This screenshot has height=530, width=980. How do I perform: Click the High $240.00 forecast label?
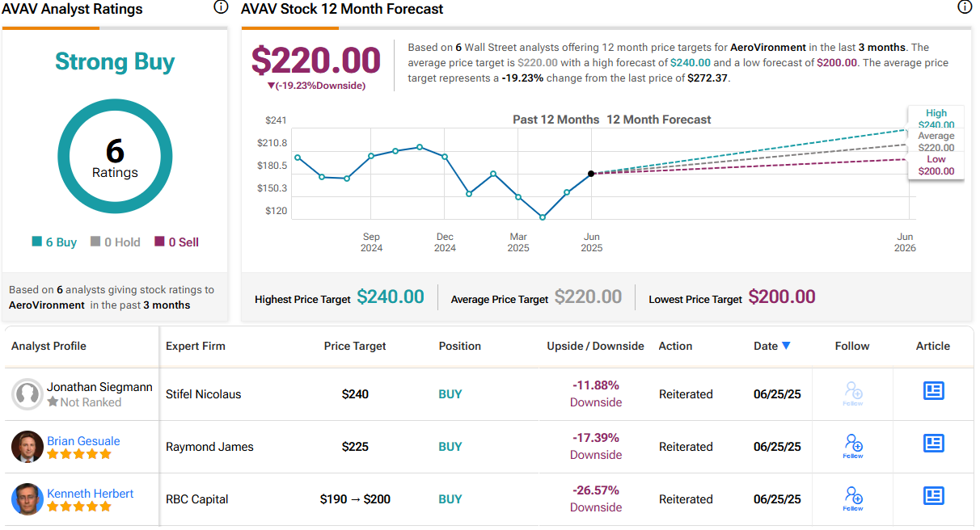(936, 119)
